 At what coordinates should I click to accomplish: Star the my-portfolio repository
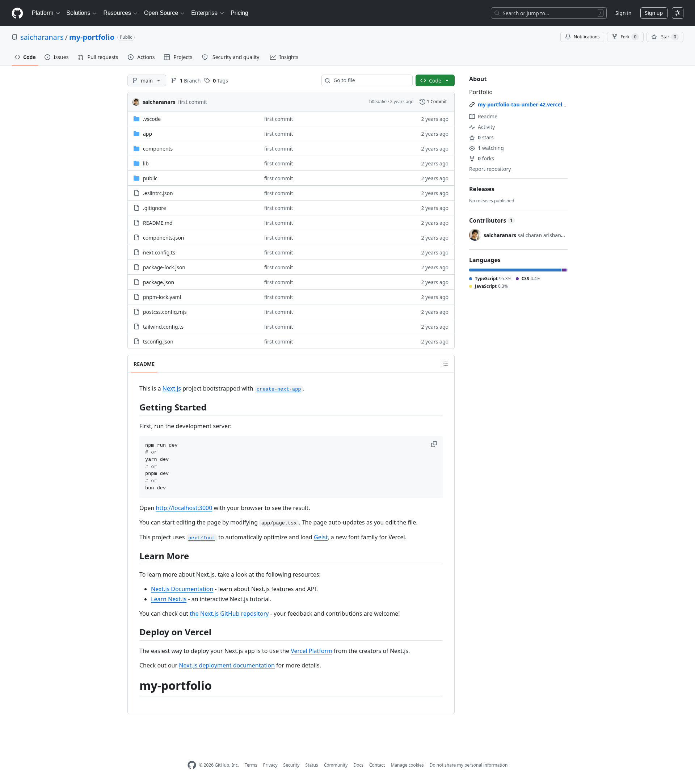[x=665, y=37]
